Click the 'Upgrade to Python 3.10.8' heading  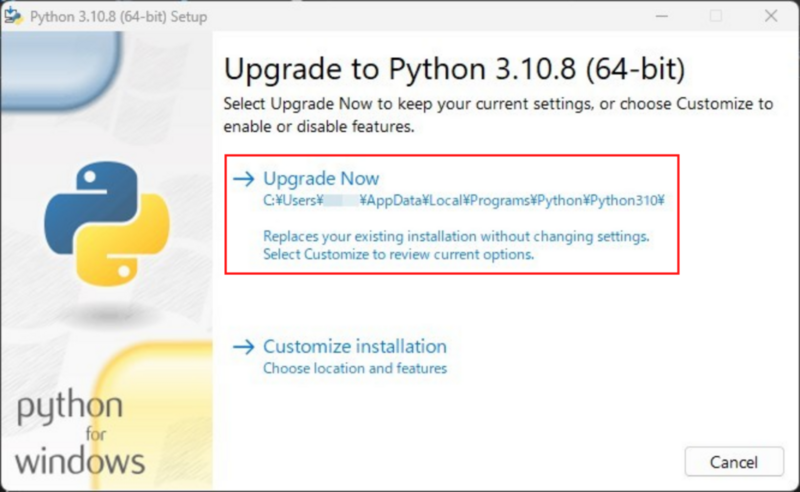(x=454, y=69)
